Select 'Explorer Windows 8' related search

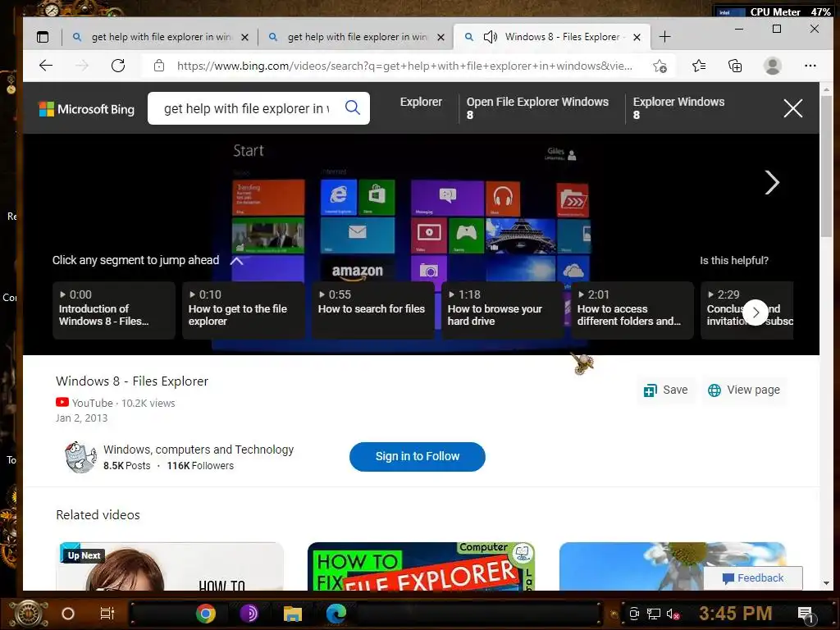(678, 107)
